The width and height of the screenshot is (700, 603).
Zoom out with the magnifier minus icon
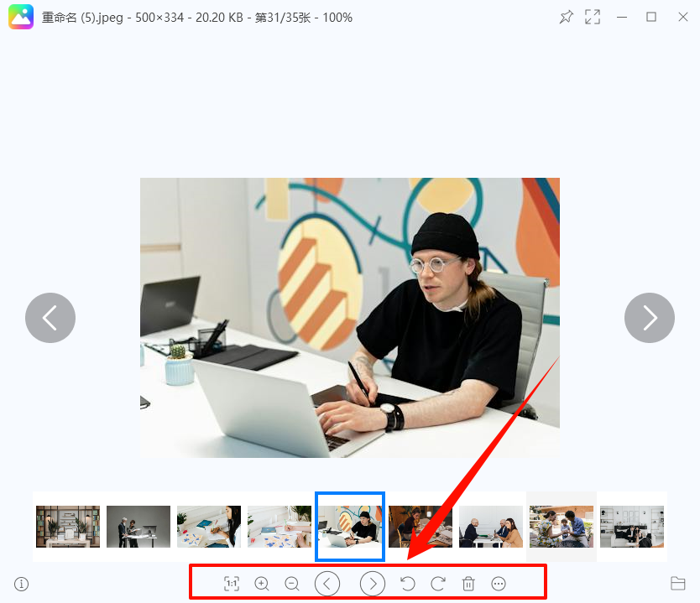(x=292, y=584)
